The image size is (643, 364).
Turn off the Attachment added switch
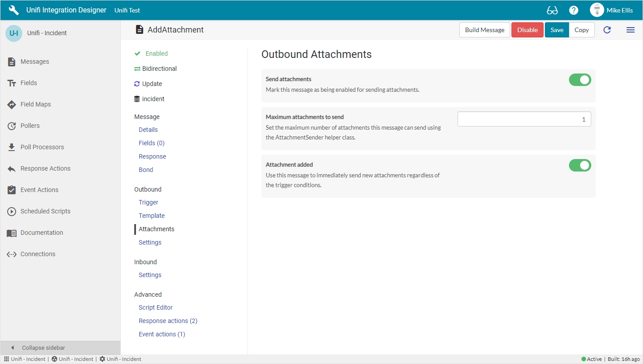click(x=580, y=166)
